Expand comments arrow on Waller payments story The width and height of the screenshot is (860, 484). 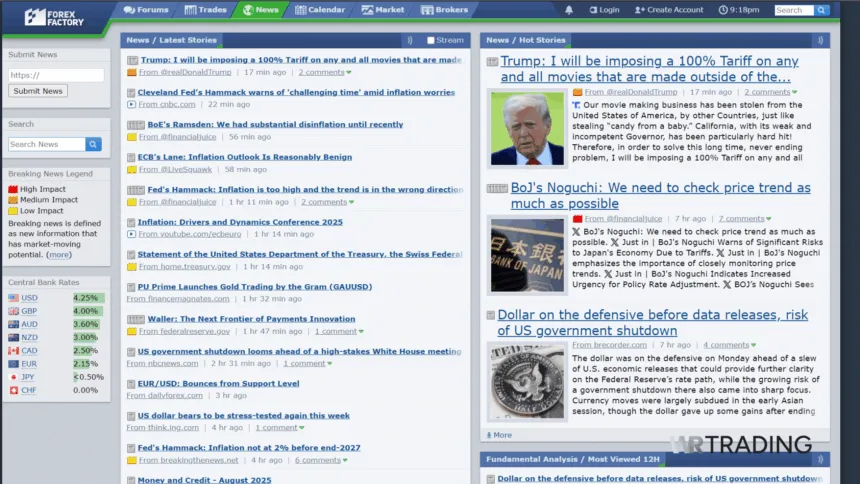coord(360,331)
